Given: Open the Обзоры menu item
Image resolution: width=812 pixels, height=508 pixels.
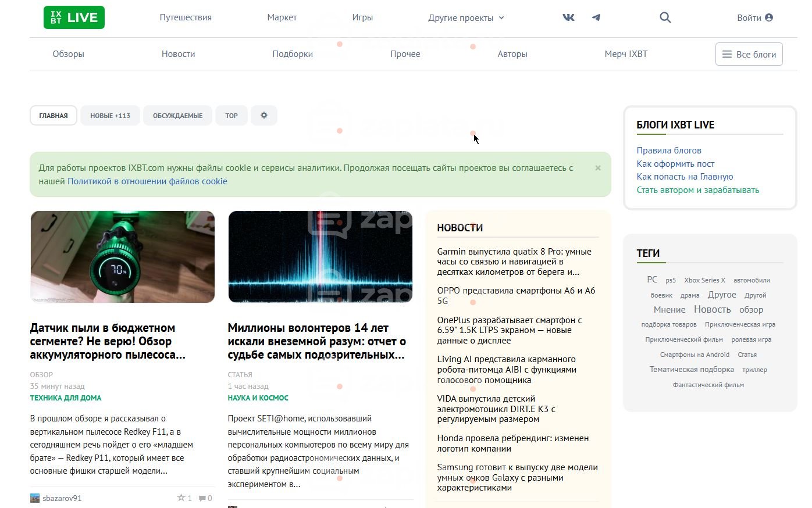Looking at the screenshot, I should point(69,54).
